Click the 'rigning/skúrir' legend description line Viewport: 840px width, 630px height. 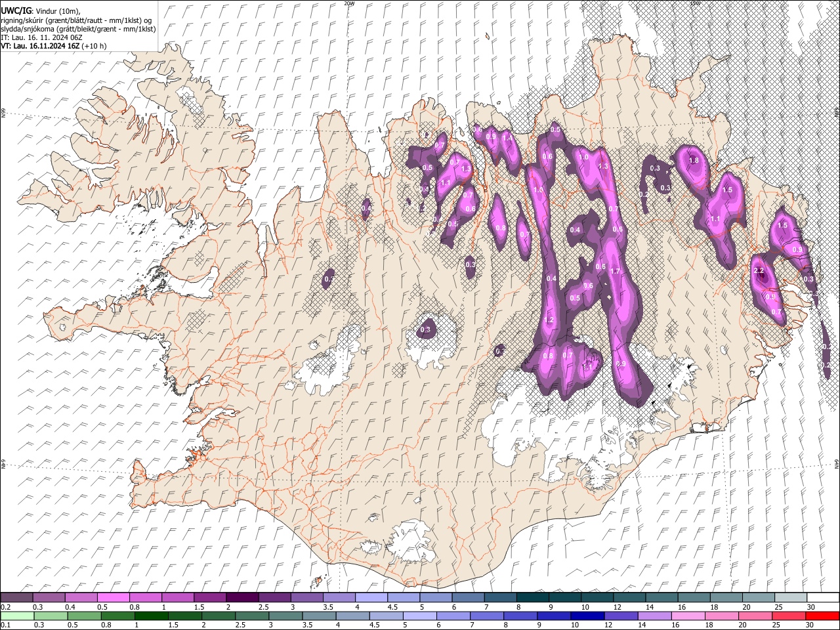tap(75, 20)
